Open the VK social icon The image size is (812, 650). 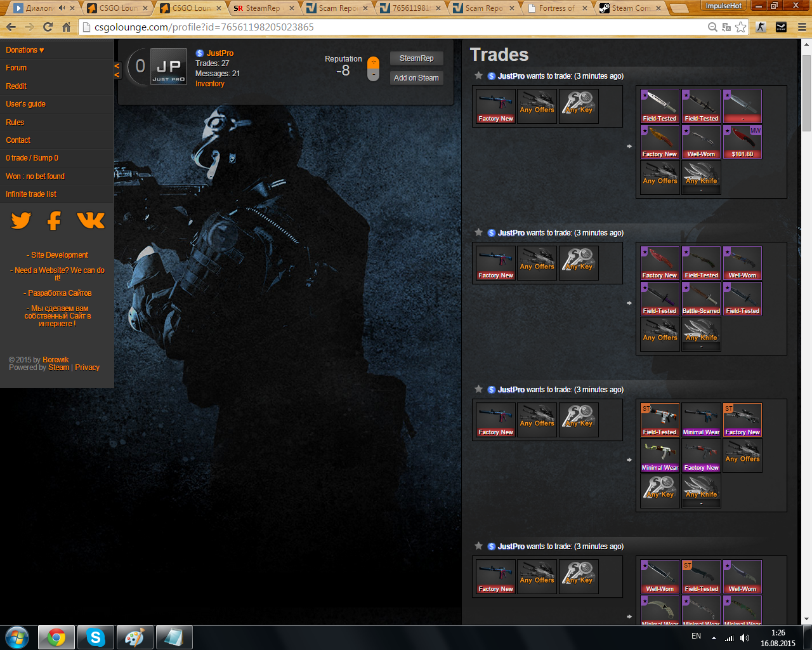point(90,220)
